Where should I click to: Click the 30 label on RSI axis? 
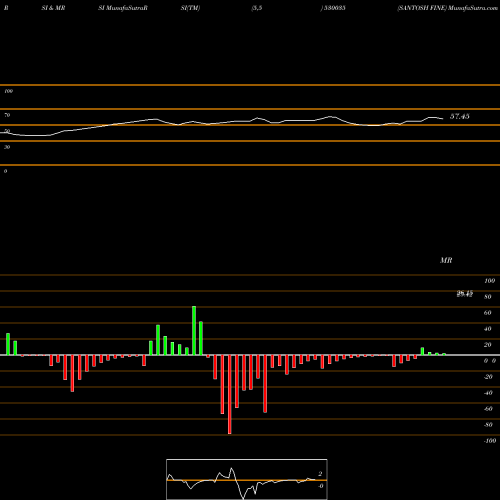(7, 147)
